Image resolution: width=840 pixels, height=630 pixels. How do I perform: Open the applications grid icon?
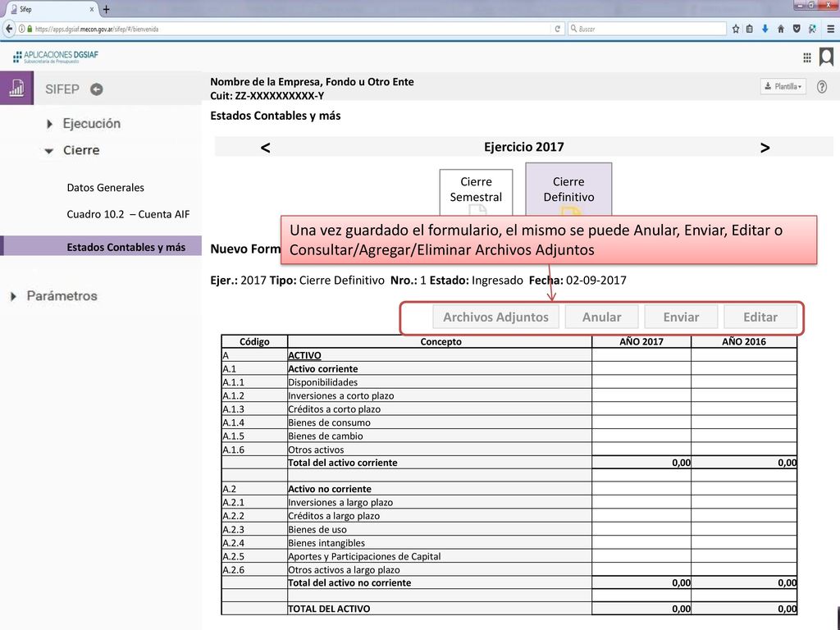tap(807, 58)
